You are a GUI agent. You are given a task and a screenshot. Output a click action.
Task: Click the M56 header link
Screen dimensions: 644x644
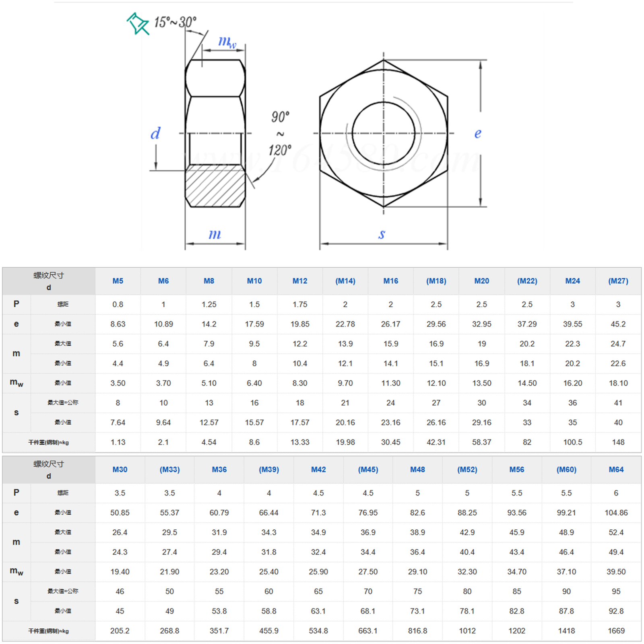tap(517, 469)
